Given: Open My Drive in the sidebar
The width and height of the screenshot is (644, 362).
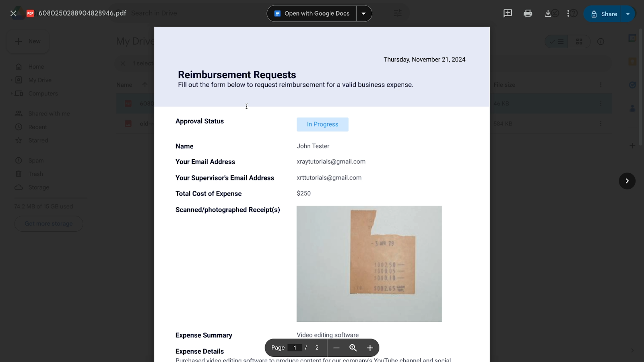Looking at the screenshot, I should point(40,80).
